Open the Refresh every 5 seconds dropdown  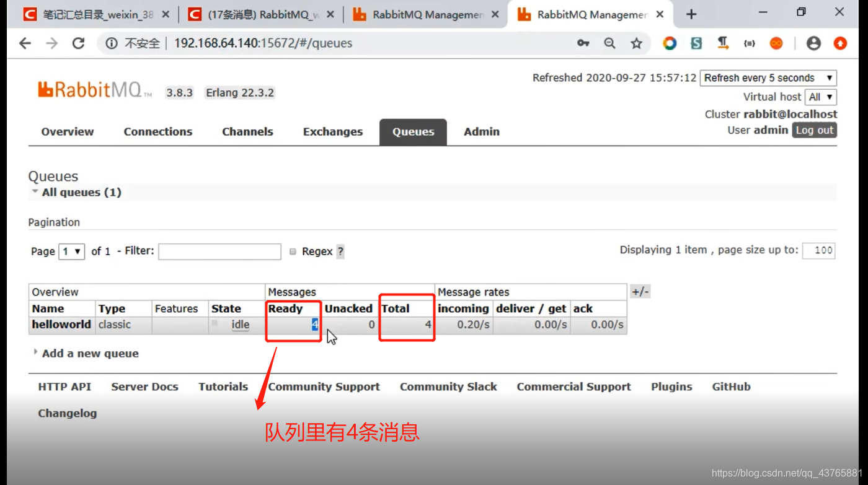point(768,78)
